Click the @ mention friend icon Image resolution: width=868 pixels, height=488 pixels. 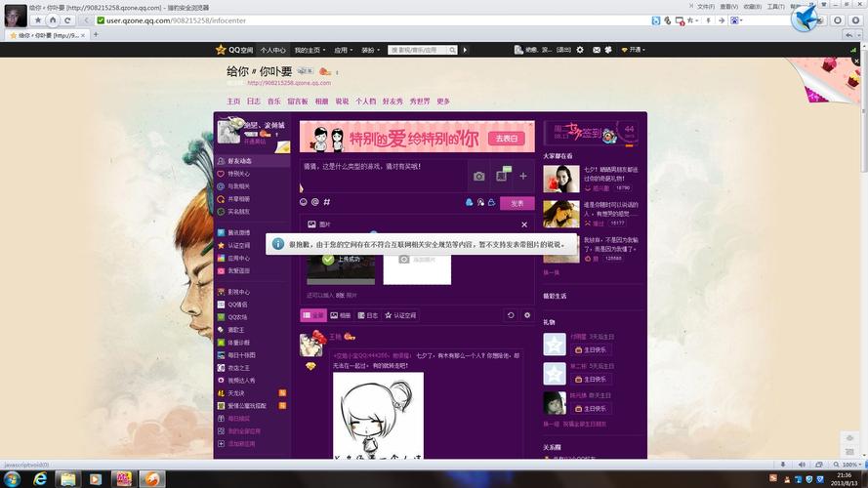315,202
